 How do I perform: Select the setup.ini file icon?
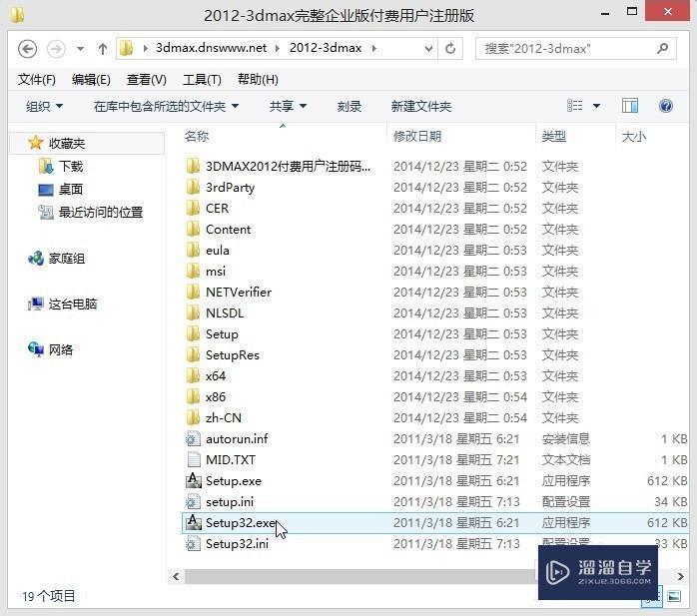tap(193, 501)
